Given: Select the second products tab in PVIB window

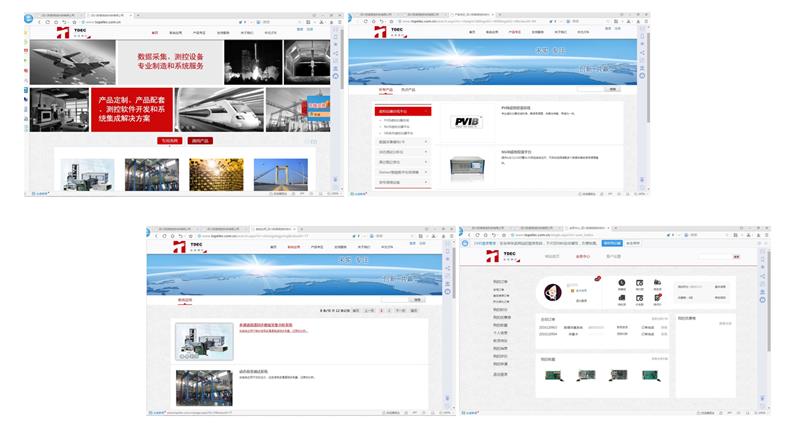Looking at the screenshot, I should (x=408, y=90).
